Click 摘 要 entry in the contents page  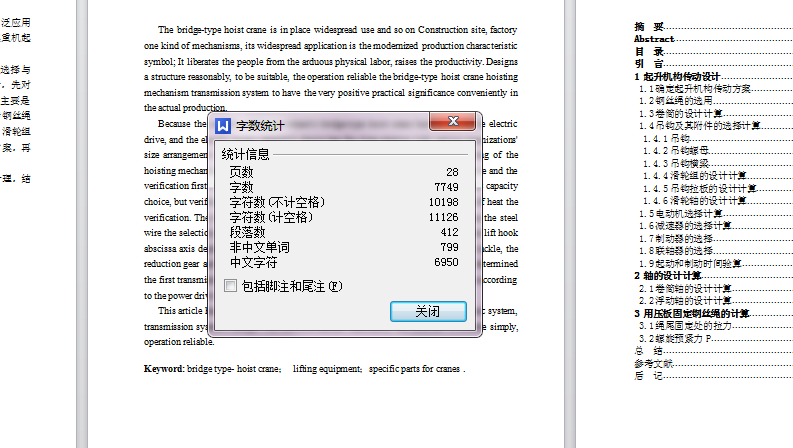click(x=713, y=27)
